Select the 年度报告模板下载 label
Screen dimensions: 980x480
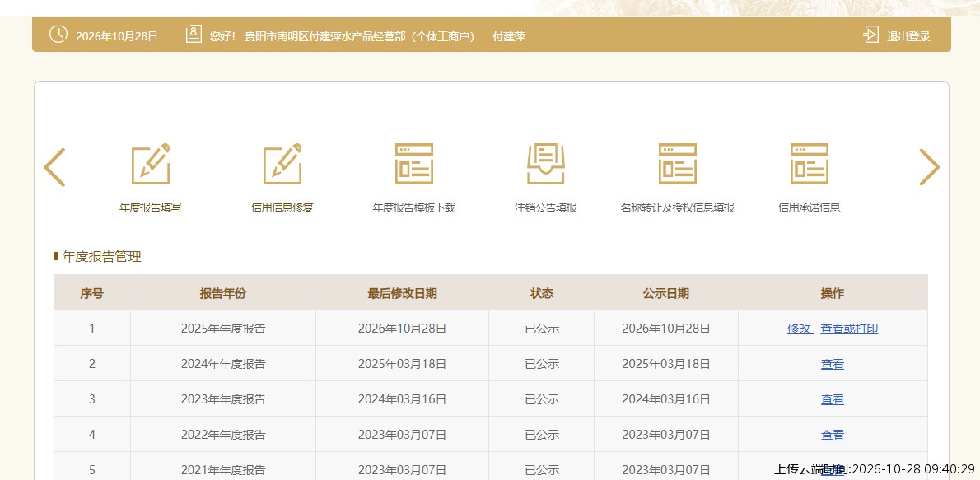(x=413, y=207)
